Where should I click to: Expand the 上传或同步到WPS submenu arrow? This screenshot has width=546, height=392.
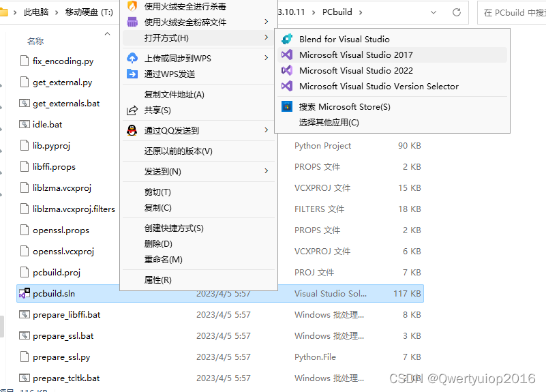click(267, 57)
